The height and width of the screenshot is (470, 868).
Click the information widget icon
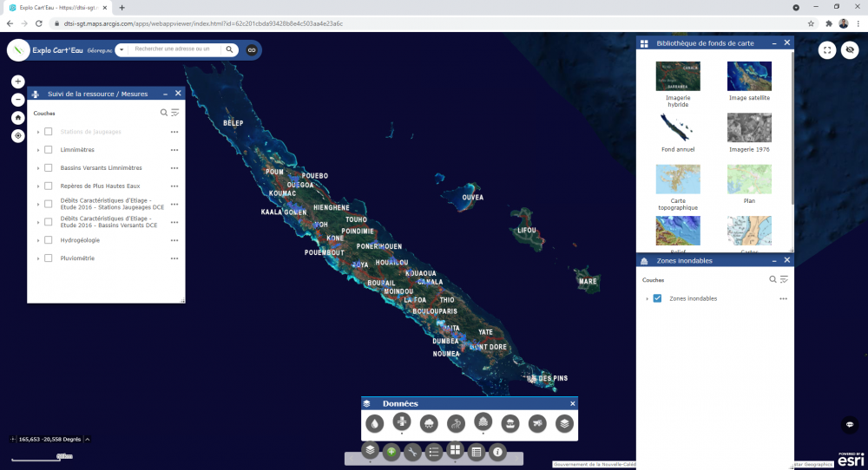(497, 453)
